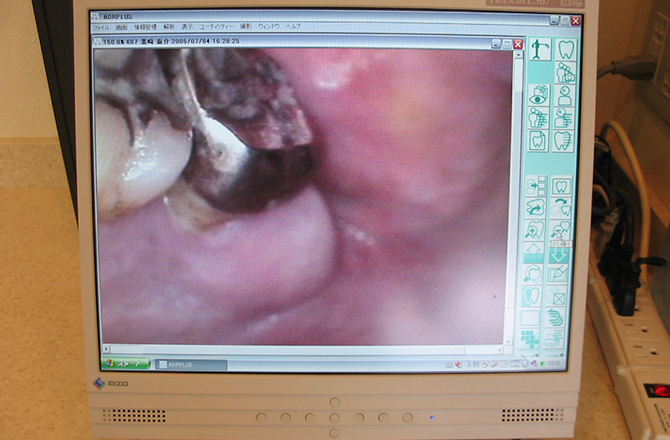Click the Windows Start button
The height and width of the screenshot is (440, 670).
(124, 364)
